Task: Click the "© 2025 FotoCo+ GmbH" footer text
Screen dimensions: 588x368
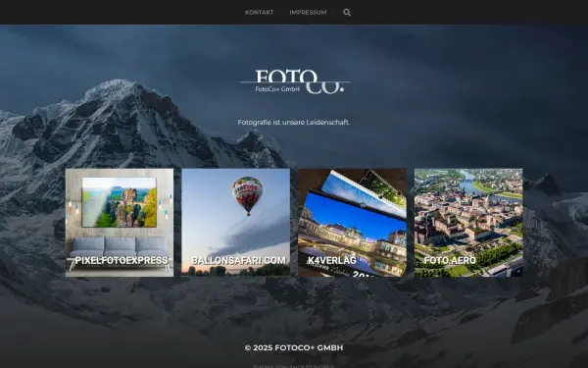Action: [294, 347]
